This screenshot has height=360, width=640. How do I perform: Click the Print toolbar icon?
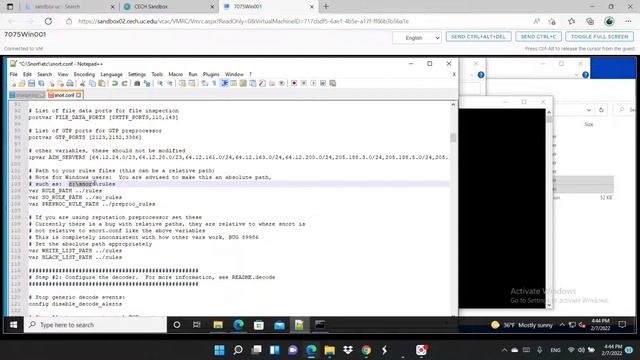[x=70, y=83]
